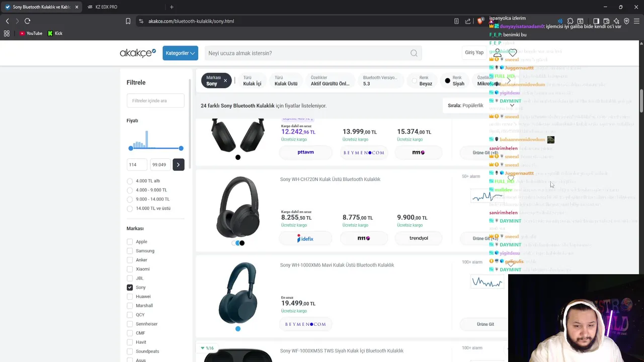Click the akakçe logo

[138, 53]
